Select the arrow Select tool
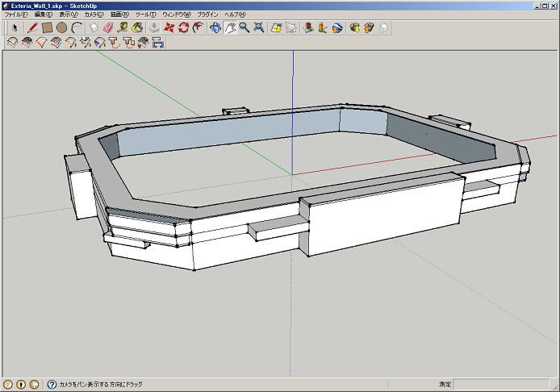 15,27
